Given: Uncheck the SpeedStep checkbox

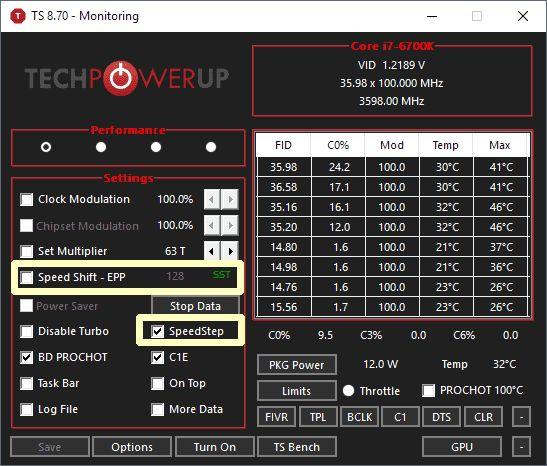Looking at the screenshot, I should pos(158,331).
